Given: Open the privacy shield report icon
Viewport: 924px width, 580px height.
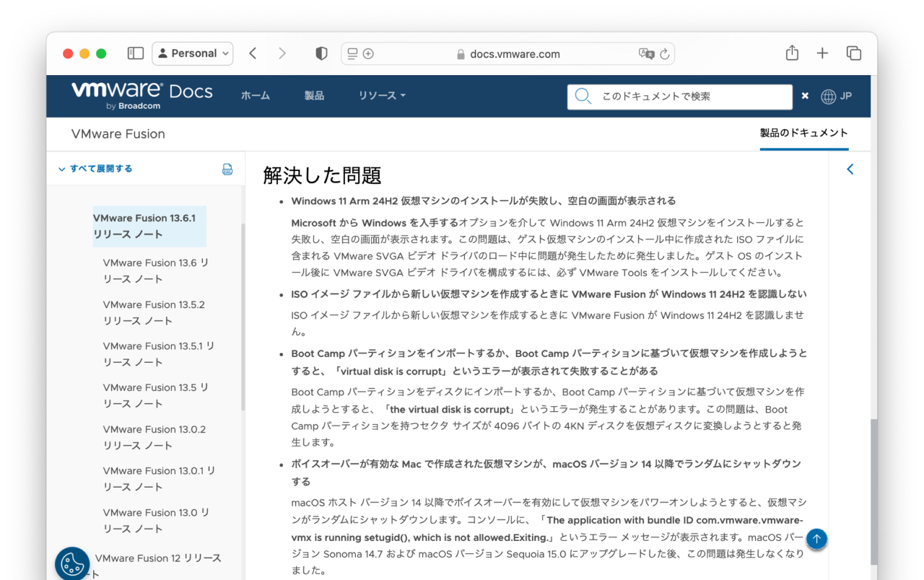Looking at the screenshot, I should click(x=322, y=53).
